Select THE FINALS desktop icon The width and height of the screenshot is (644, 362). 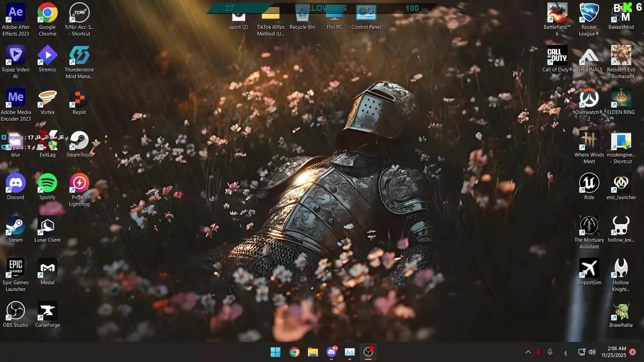pyautogui.click(x=589, y=59)
